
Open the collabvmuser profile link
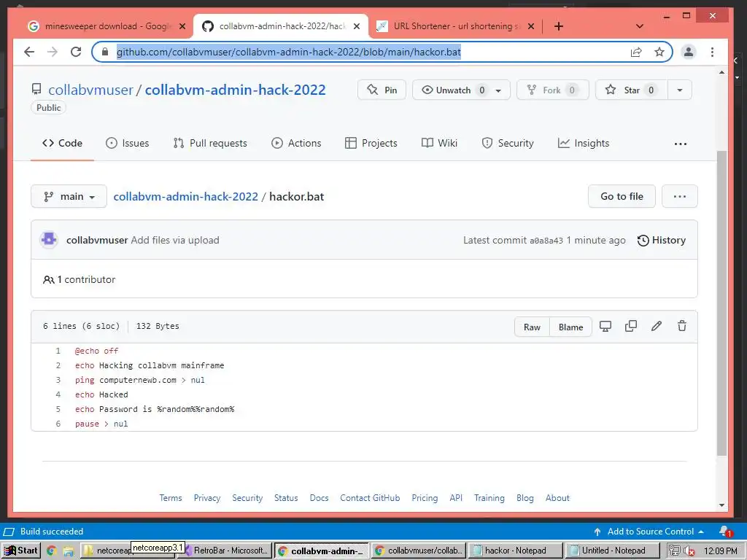(90, 90)
